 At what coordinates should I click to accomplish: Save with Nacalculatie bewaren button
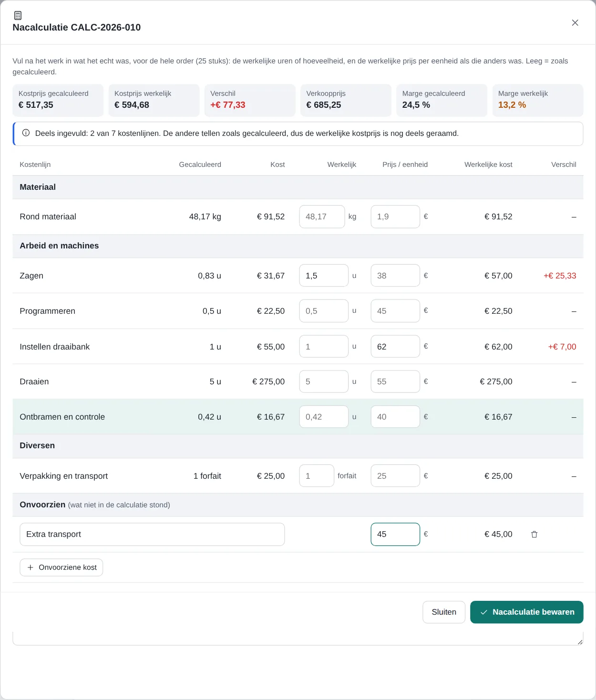tap(527, 612)
